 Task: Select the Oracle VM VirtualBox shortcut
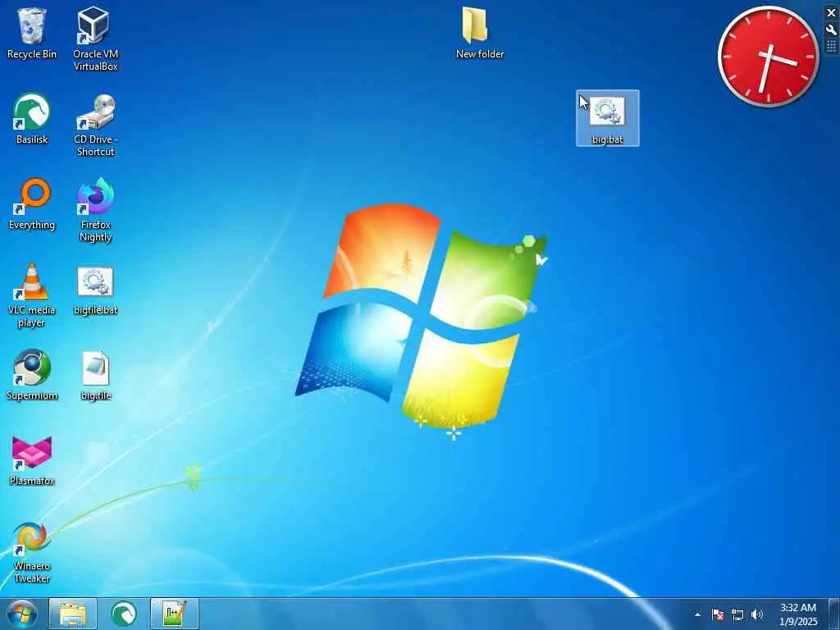click(x=95, y=39)
